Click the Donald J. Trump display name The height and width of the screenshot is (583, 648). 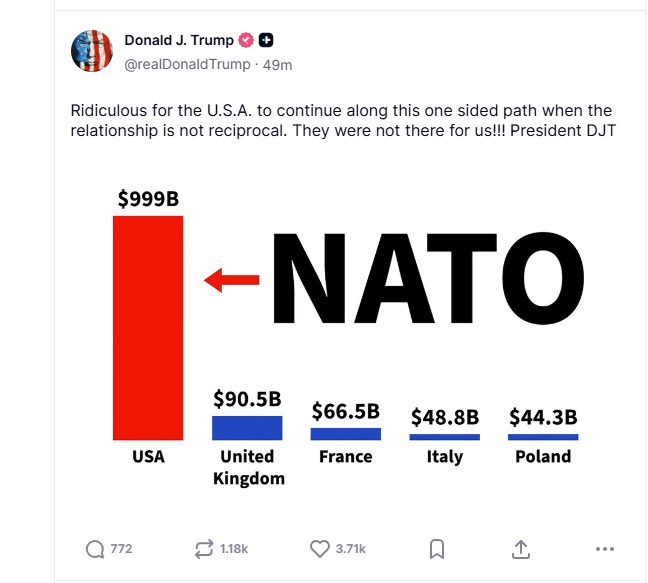tap(179, 40)
